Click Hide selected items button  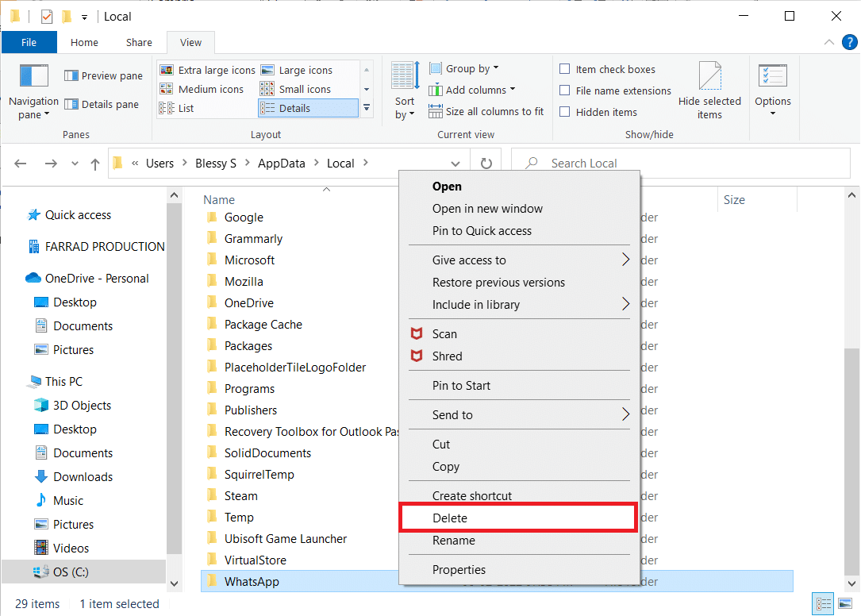[x=709, y=91]
